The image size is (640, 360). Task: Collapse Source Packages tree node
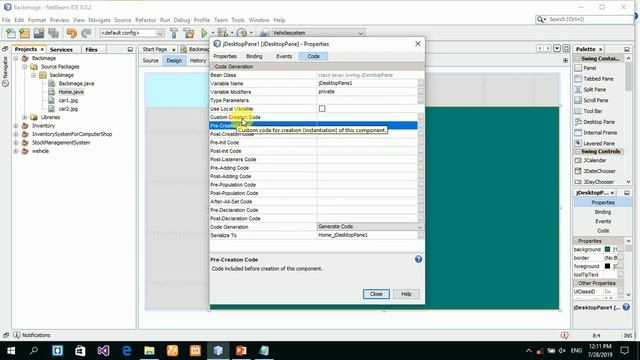pyautogui.click(x=25, y=67)
